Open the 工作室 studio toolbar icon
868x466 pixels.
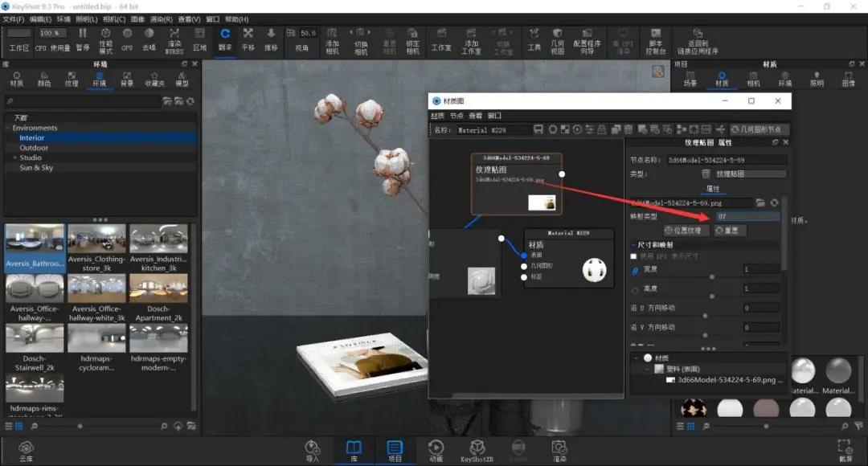point(441,40)
